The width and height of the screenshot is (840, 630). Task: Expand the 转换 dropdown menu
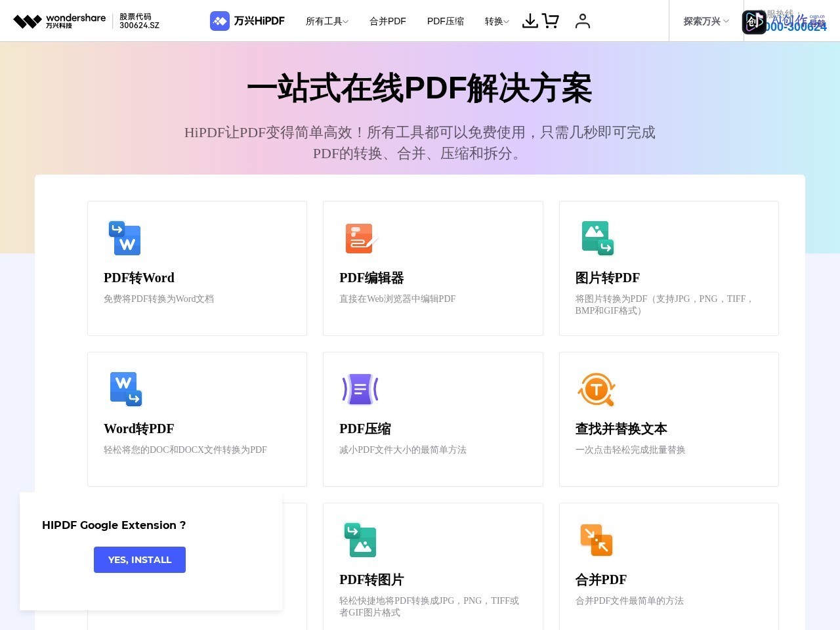(x=497, y=21)
